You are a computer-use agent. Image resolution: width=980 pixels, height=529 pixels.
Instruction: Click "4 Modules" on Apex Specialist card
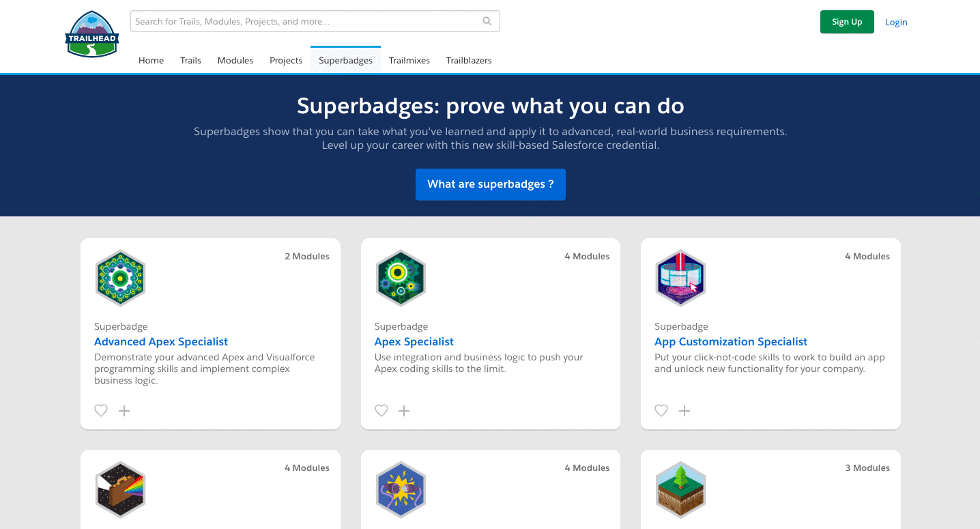coord(587,257)
